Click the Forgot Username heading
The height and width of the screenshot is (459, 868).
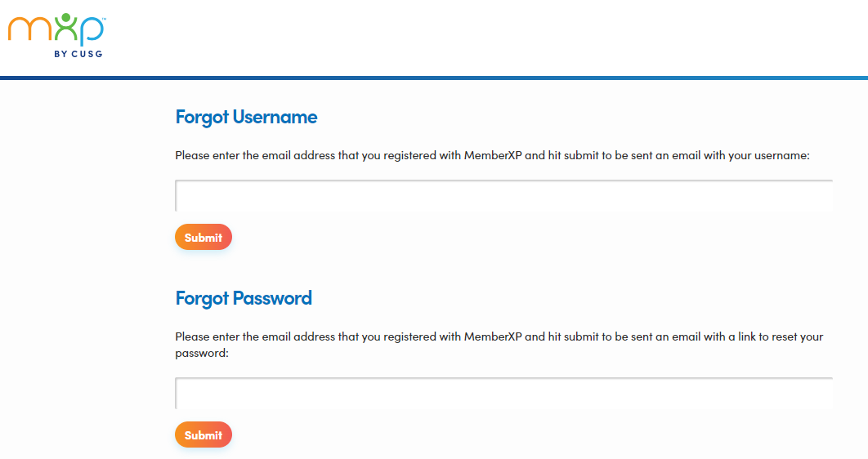point(246,117)
